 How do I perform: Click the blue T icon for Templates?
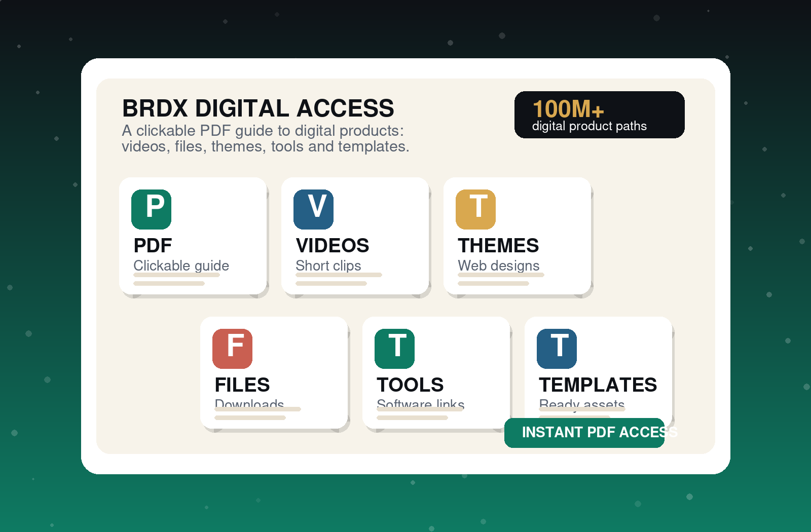tap(557, 349)
